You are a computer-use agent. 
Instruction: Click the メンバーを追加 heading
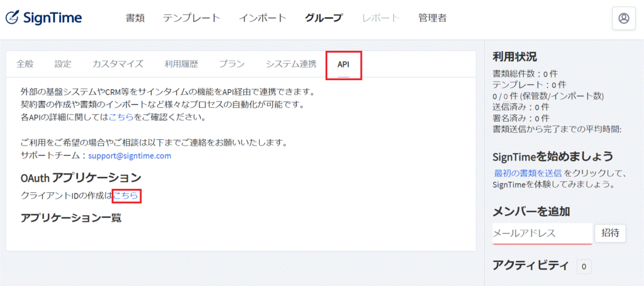click(531, 212)
